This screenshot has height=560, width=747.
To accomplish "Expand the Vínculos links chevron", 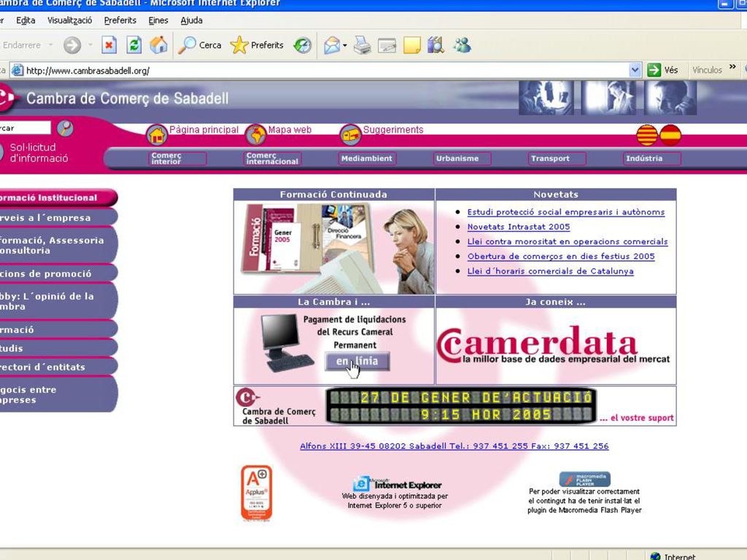I will [x=732, y=66].
